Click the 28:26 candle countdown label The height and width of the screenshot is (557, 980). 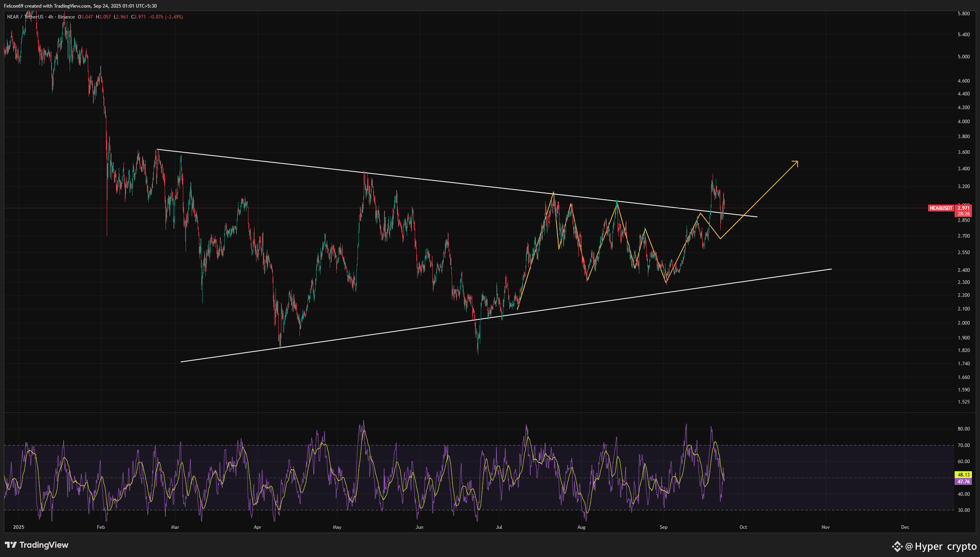963,214
